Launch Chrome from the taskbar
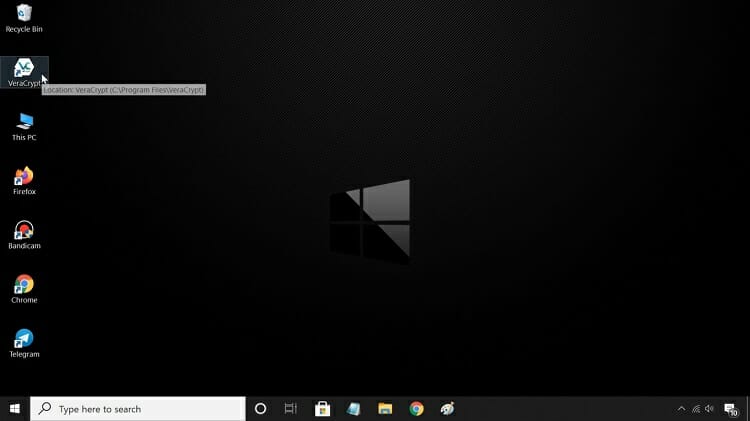The height and width of the screenshot is (421, 750). (x=416, y=409)
